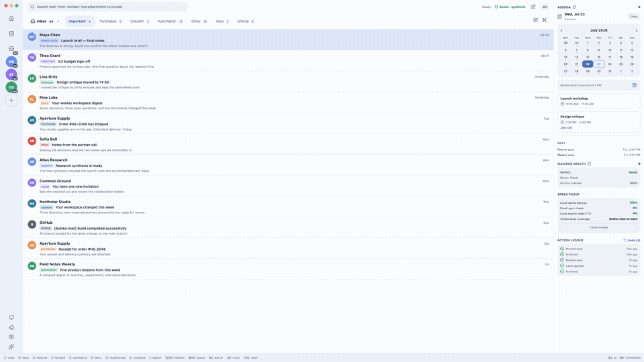Click the summarize shortcut in the status bar

coord(78,358)
